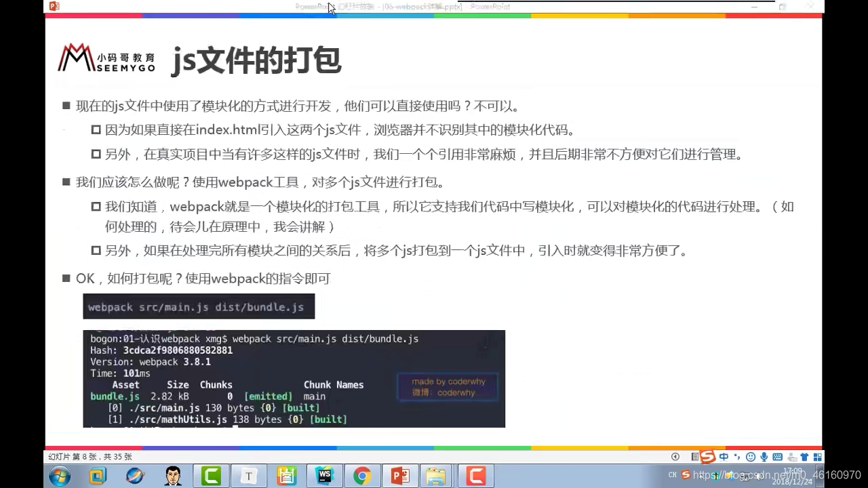
Task: Click the Sogou account login icon
Action: [x=792, y=457]
